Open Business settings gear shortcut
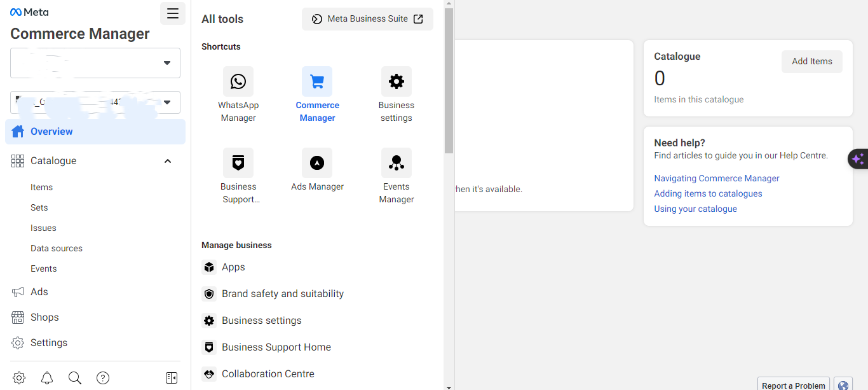Image resolution: width=868 pixels, height=390 pixels. tap(396, 81)
